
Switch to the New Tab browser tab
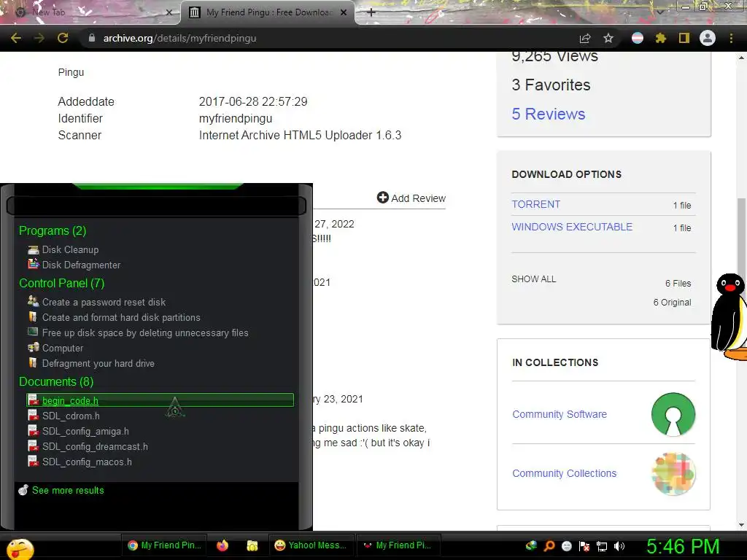[x=90, y=12]
